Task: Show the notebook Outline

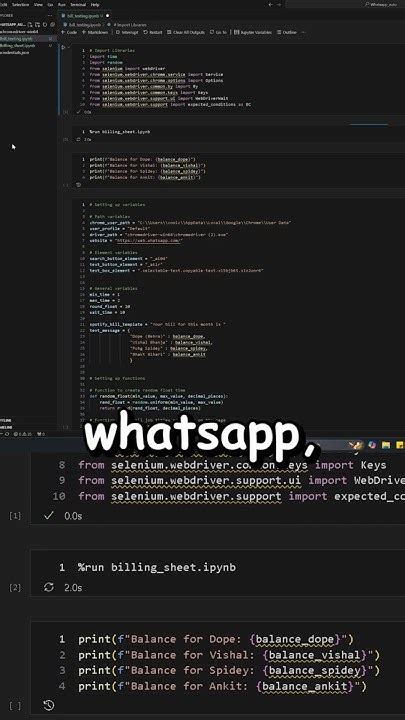Action: click(x=287, y=32)
